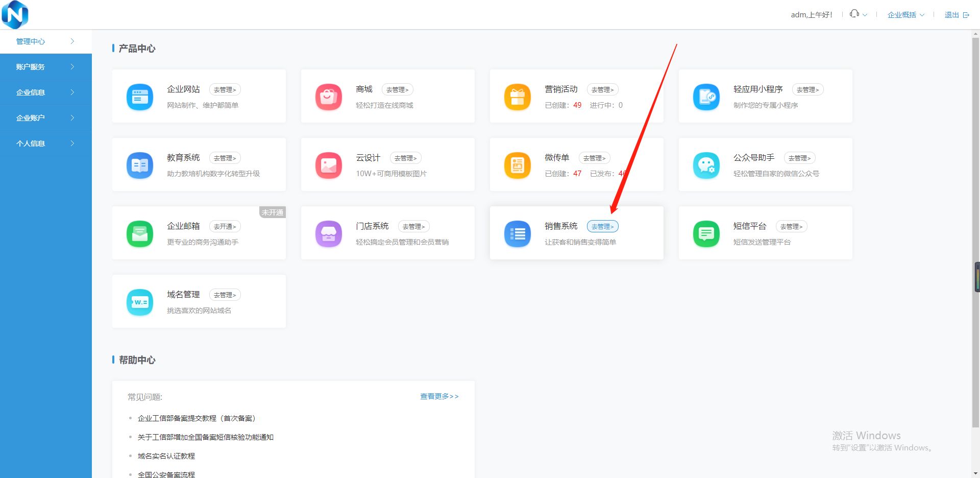Screen dimensions: 980x478
Task: Expand the 企业信息 sidebar section
Action: coord(31,92)
